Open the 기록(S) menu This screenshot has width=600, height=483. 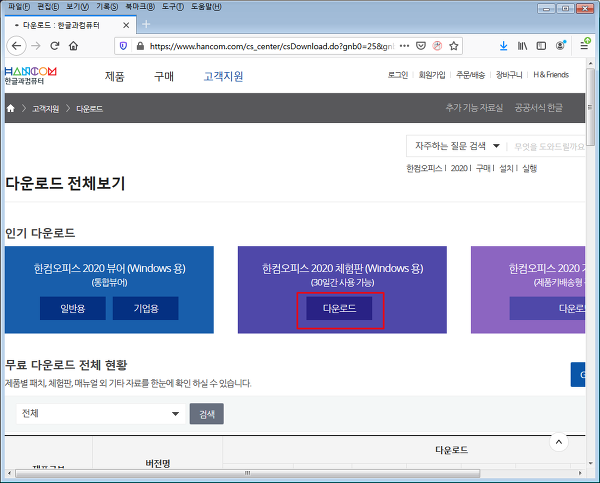click(107, 7)
